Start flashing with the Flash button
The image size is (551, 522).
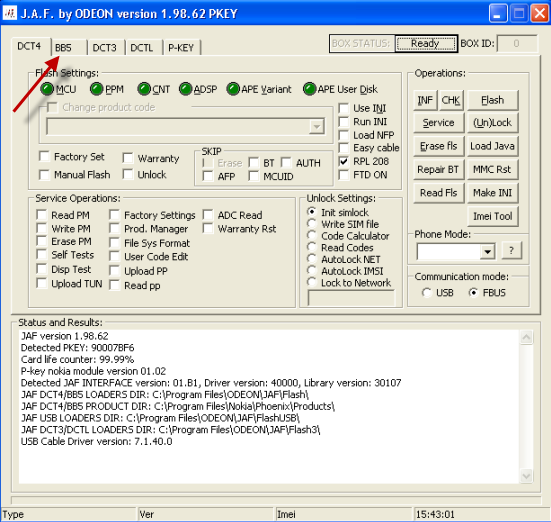[x=492, y=101]
